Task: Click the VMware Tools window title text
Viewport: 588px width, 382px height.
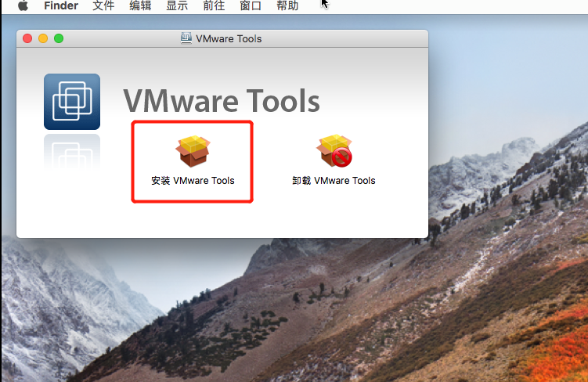Action: click(229, 38)
